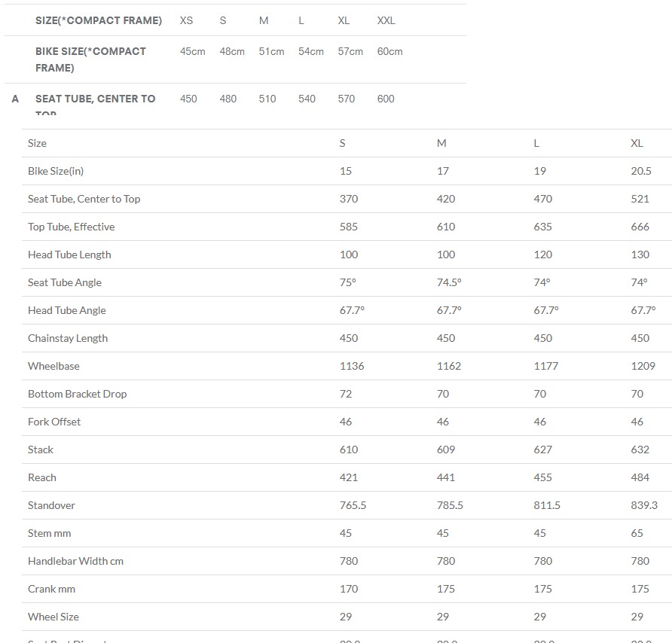Screen dimensions: 672x643
Task: Select the Crank mm value 170
Action: (348, 589)
